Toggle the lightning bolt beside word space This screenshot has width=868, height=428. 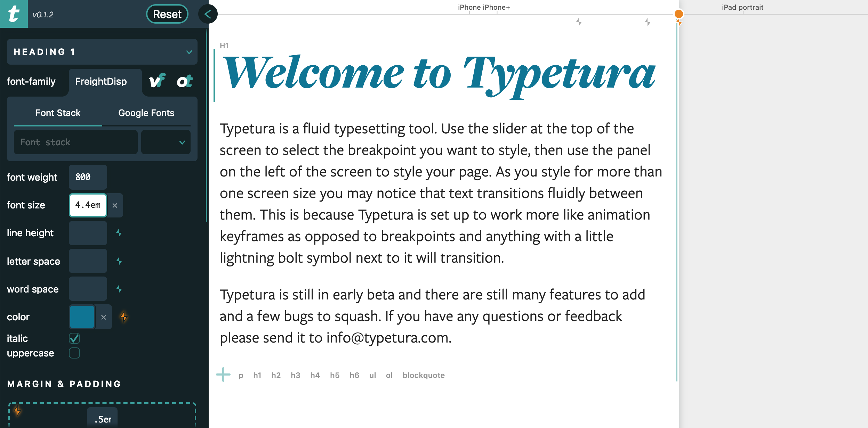120,289
